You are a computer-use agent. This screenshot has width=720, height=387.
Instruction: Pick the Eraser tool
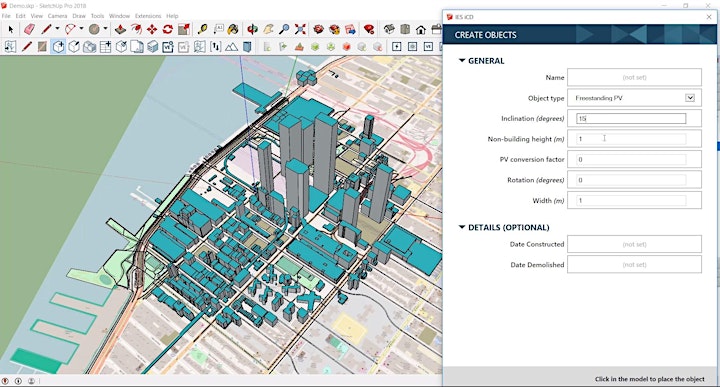[29, 29]
